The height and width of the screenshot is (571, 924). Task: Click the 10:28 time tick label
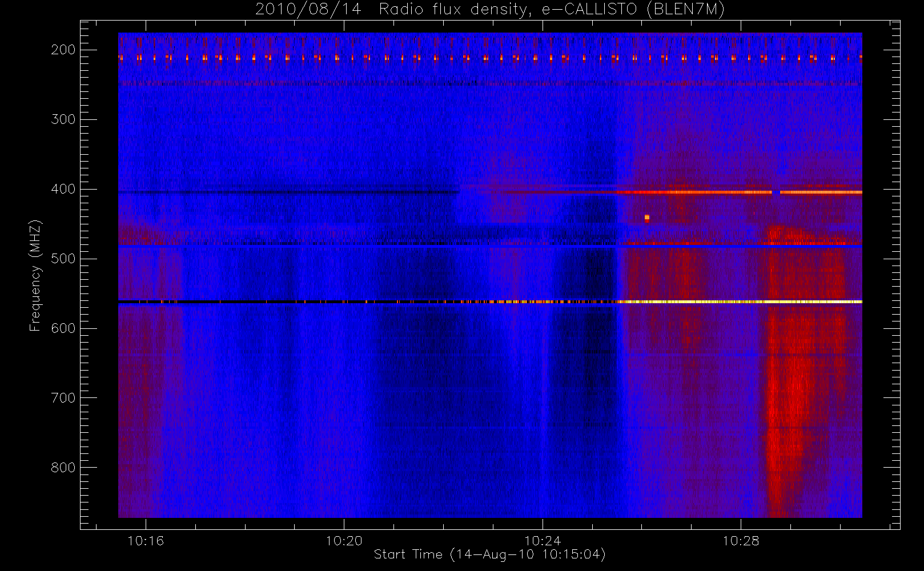pos(741,541)
